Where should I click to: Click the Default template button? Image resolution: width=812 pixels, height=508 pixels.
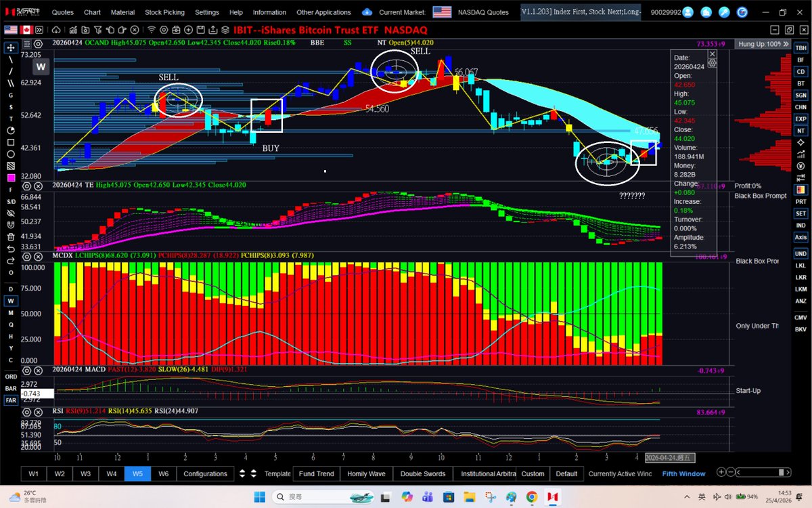566,473
